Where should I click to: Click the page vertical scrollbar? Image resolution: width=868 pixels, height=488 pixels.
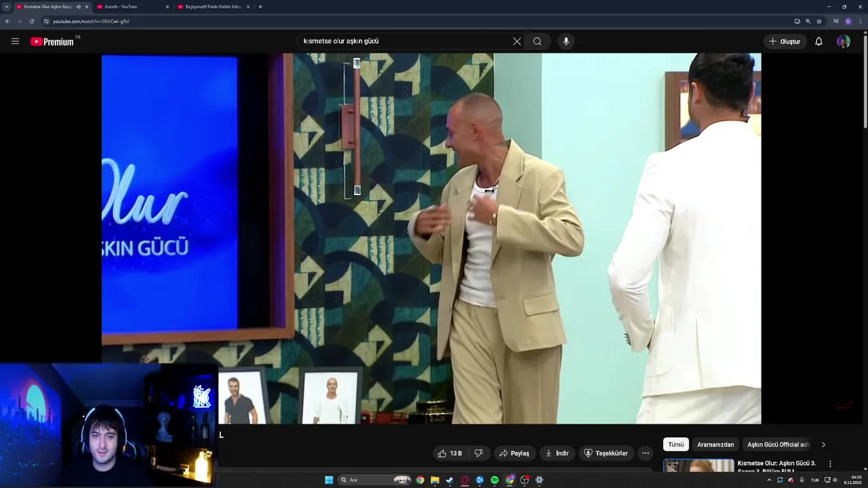[x=865, y=81]
